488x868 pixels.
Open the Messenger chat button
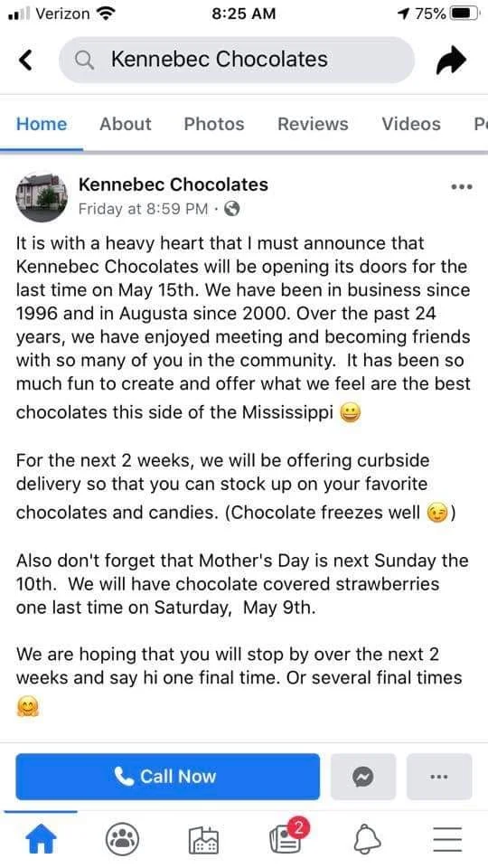(363, 777)
